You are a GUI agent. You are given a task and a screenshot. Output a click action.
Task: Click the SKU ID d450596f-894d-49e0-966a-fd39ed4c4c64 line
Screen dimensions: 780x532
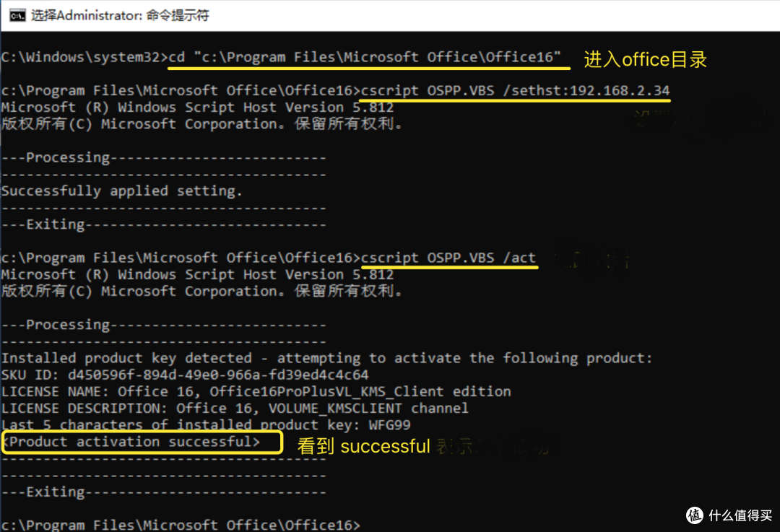point(185,375)
